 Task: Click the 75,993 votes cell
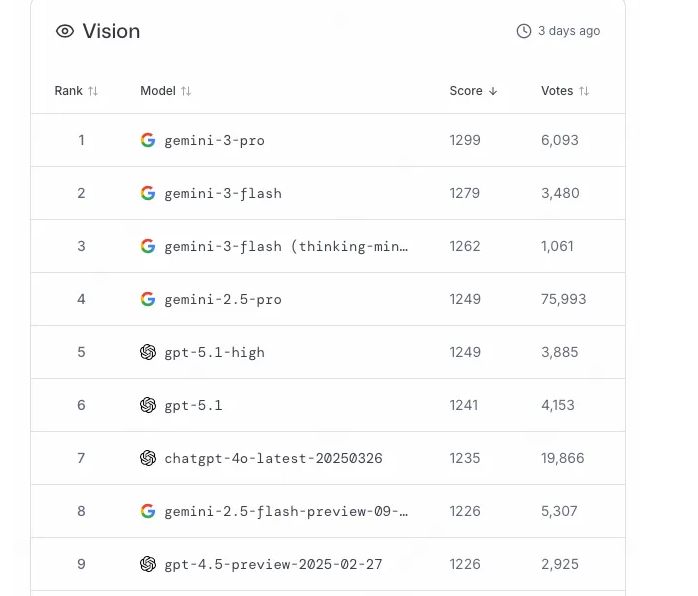[x=564, y=299]
